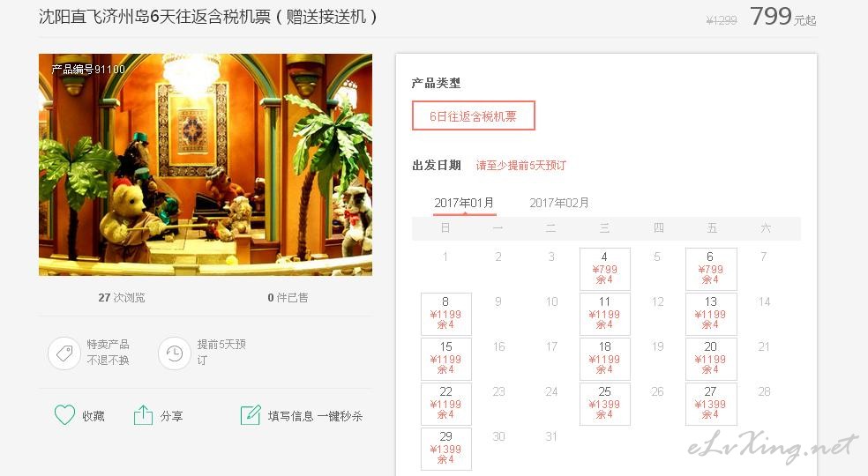Screen dimensions: 868x476
Task: Select the 6日往返含税机票 product type
Action: click(x=474, y=115)
